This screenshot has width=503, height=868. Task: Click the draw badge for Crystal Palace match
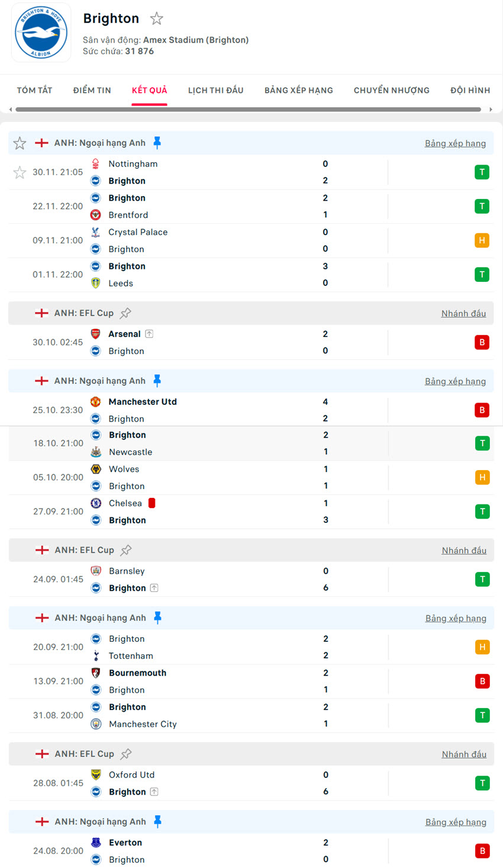click(482, 240)
